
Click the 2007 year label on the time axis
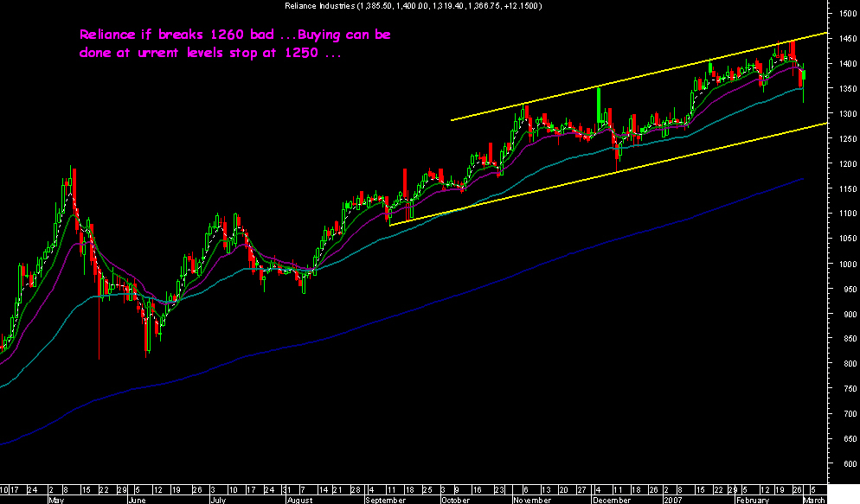click(x=672, y=500)
